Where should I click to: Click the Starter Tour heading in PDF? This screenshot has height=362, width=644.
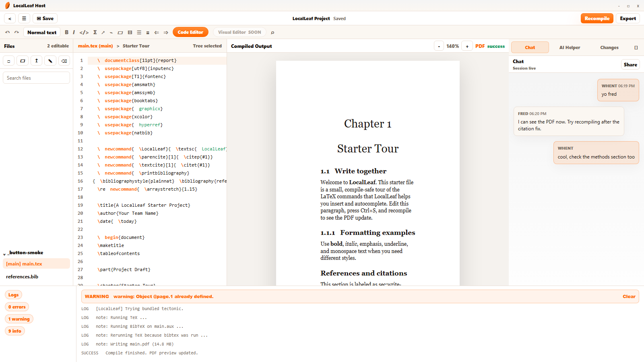point(368,149)
